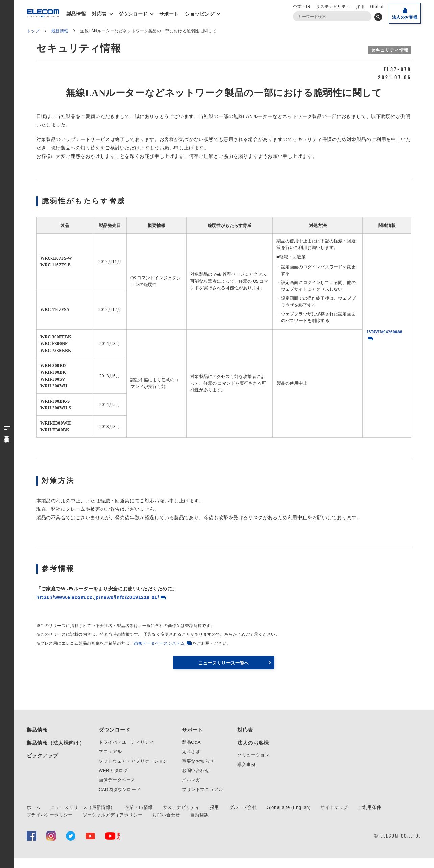Open footer ドライバ・ユーティリティ link

(126, 742)
